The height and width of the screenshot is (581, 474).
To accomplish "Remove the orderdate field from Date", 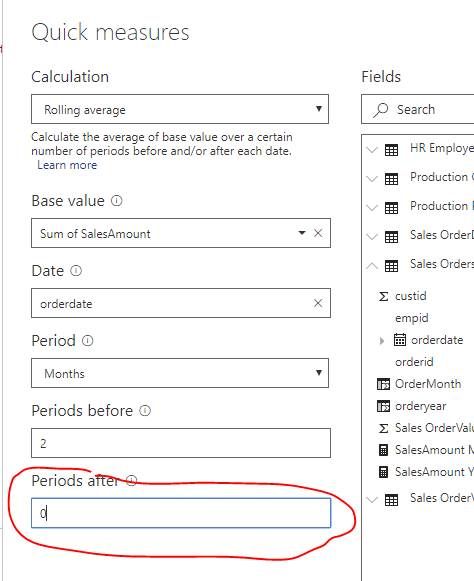I will point(318,303).
